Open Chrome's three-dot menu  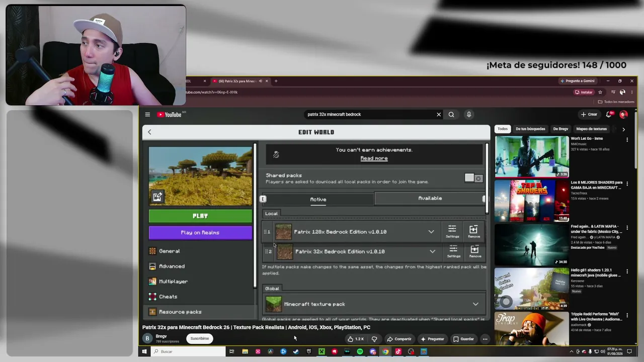click(x=632, y=92)
